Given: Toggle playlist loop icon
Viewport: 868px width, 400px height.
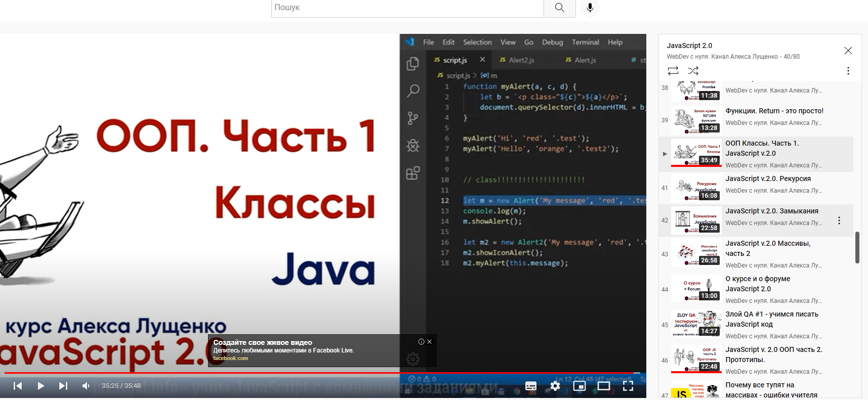Looking at the screenshot, I should pos(673,71).
